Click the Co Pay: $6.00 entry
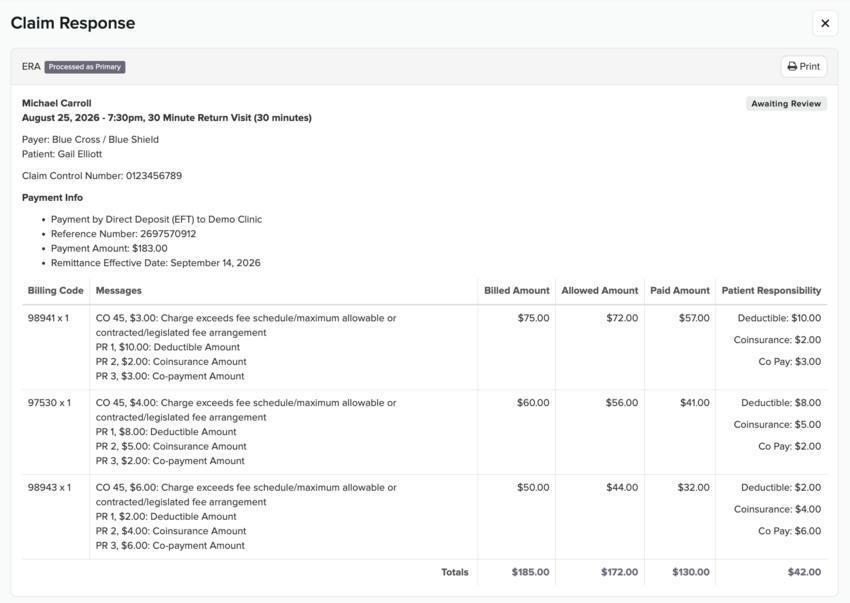850x603 pixels. click(x=790, y=531)
